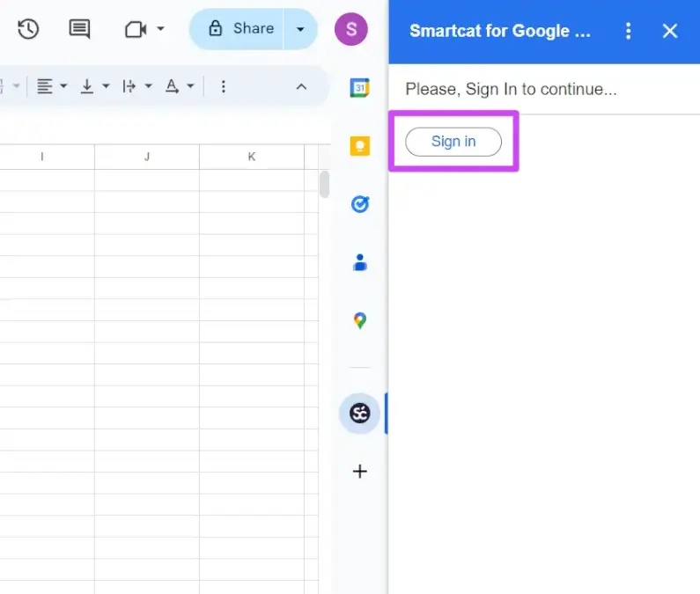
Task: Open Google Contacts side panel icon
Action: (360, 262)
